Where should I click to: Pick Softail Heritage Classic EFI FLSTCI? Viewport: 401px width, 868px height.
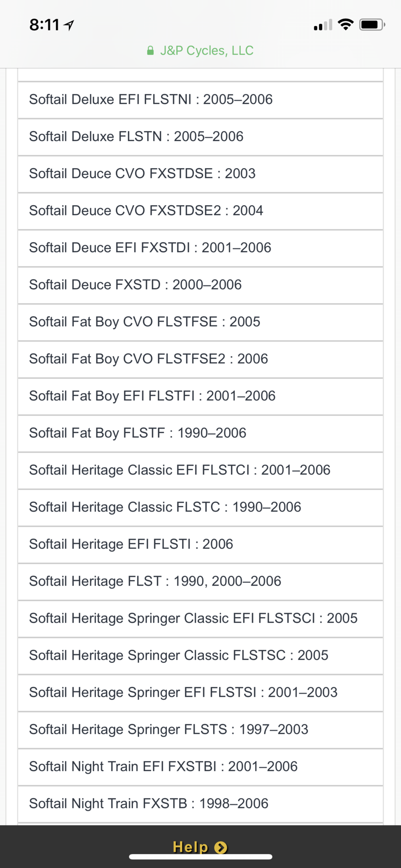pos(200,470)
